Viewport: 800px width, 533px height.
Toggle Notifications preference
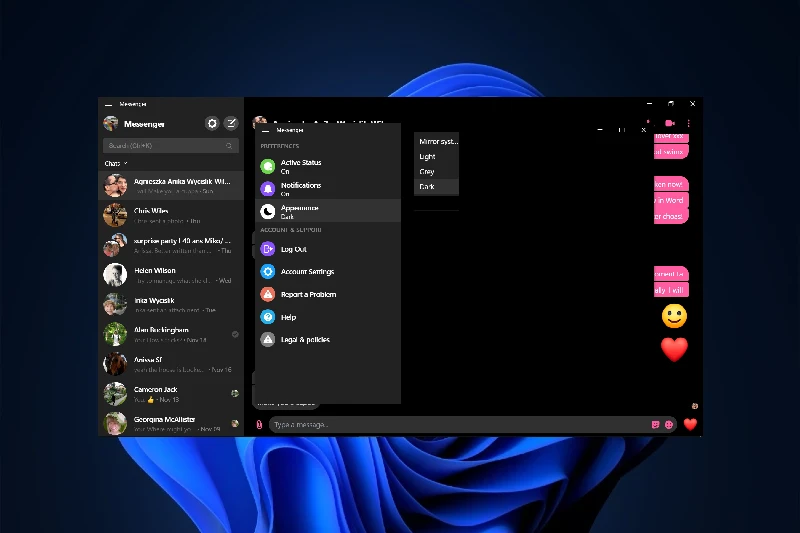click(x=301, y=189)
